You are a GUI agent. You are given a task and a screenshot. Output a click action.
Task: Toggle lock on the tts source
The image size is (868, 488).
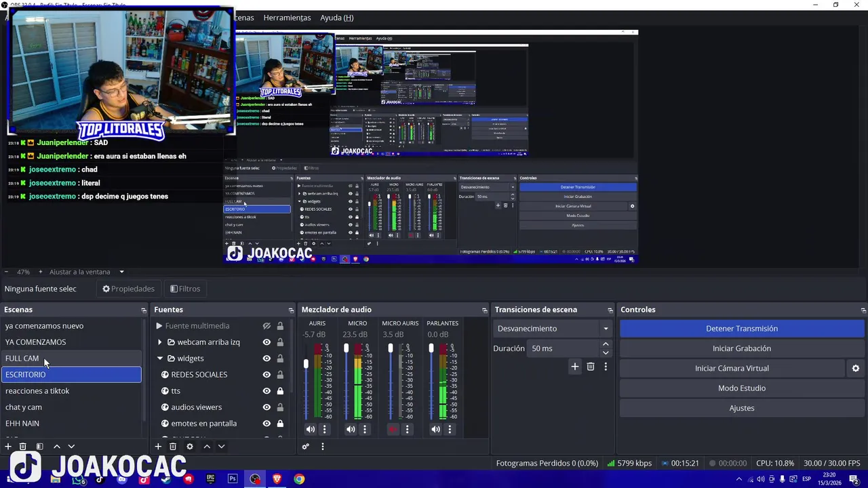(x=280, y=391)
